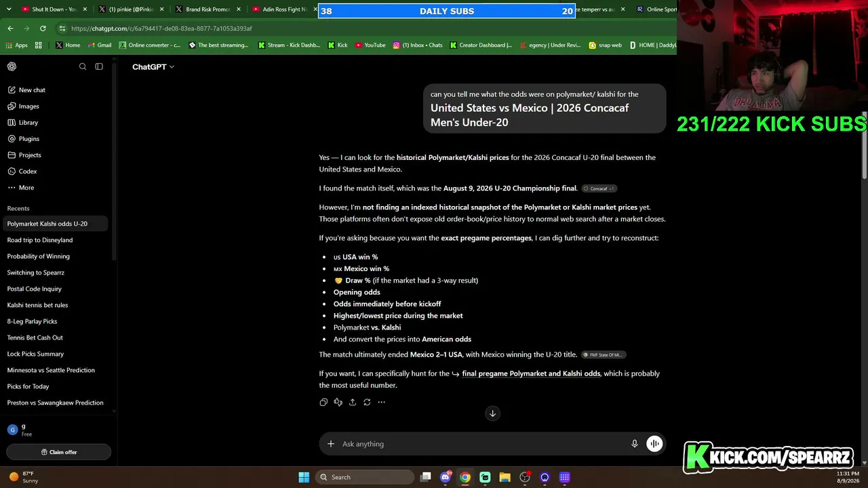The height and width of the screenshot is (488, 868).
Task: Click the chatgpt.com address bar
Action: [366, 28]
